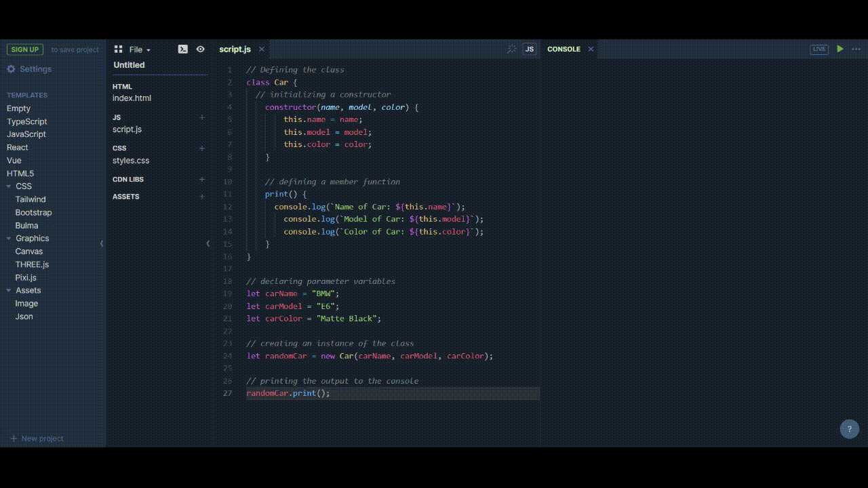
Task: Open index.html file
Action: [132, 98]
